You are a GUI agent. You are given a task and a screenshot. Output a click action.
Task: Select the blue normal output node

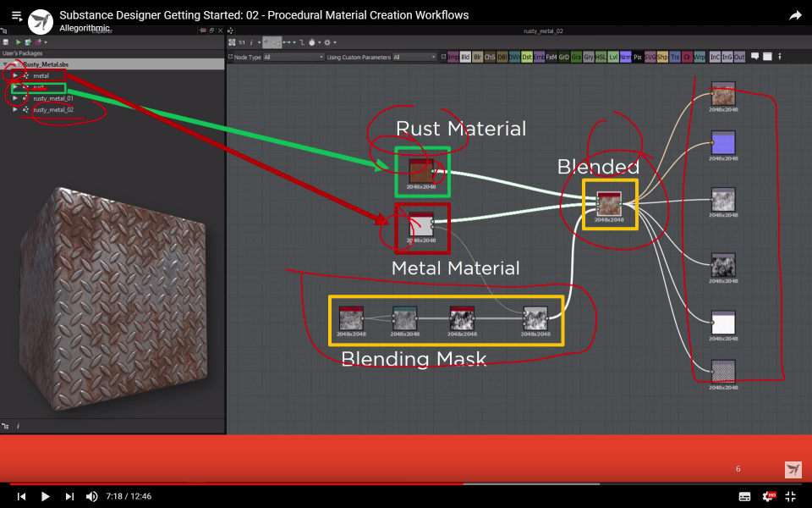point(723,142)
